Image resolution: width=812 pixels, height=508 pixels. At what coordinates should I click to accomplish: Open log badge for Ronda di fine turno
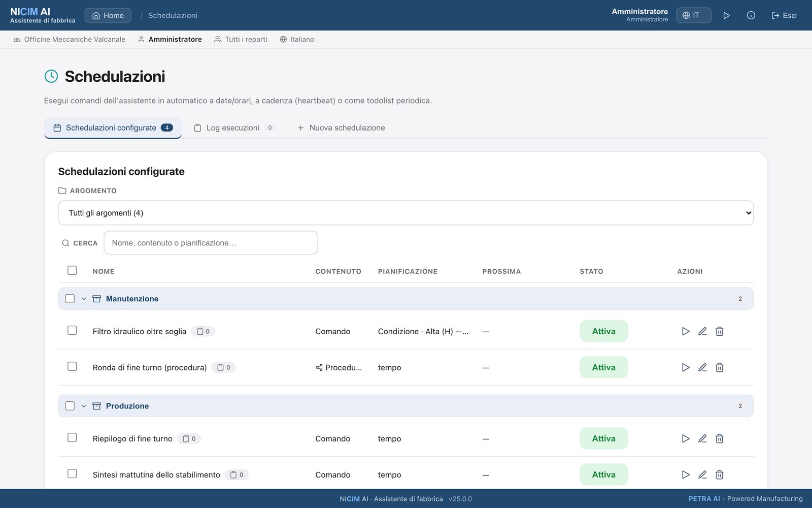pyautogui.click(x=223, y=367)
